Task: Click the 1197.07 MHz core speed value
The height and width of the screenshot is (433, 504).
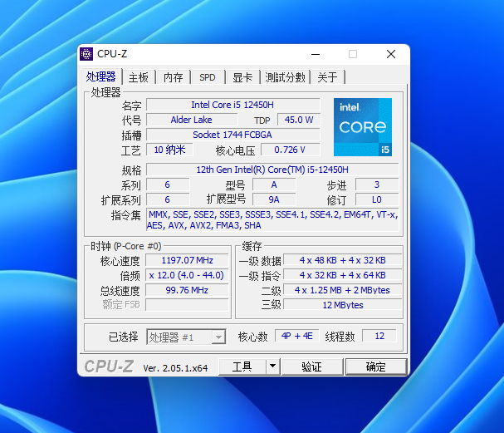Action: coord(187,260)
